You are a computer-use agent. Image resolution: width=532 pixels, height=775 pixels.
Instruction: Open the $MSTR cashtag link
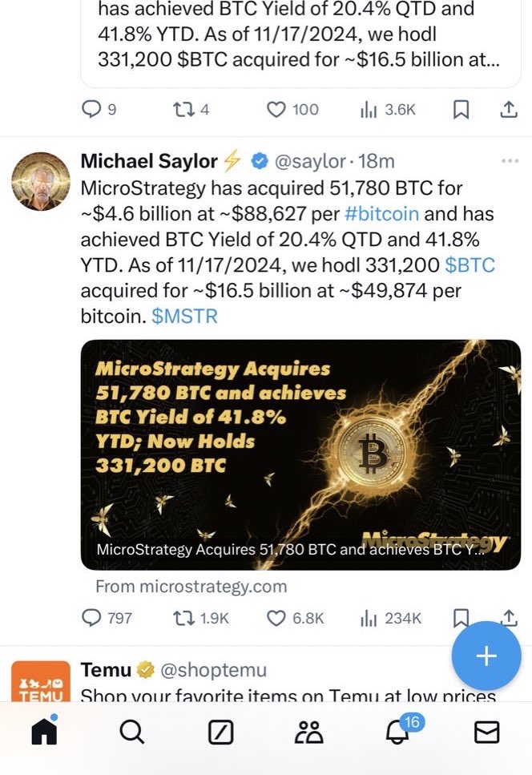[x=184, y=317]
